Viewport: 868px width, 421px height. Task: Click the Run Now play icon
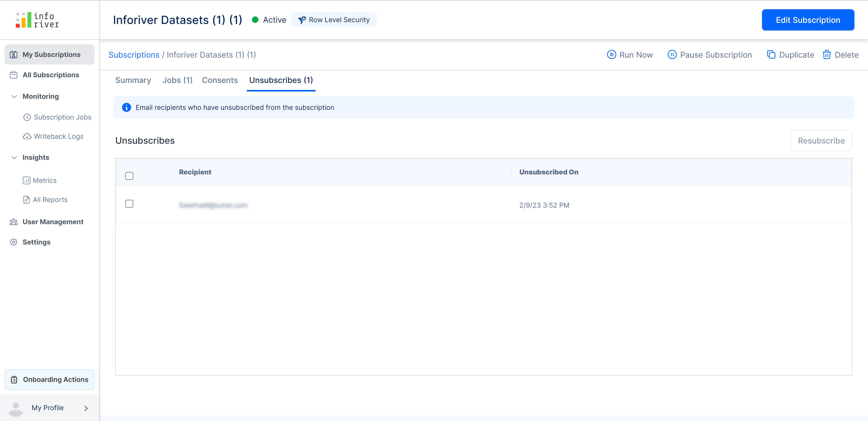pos(611,54)
